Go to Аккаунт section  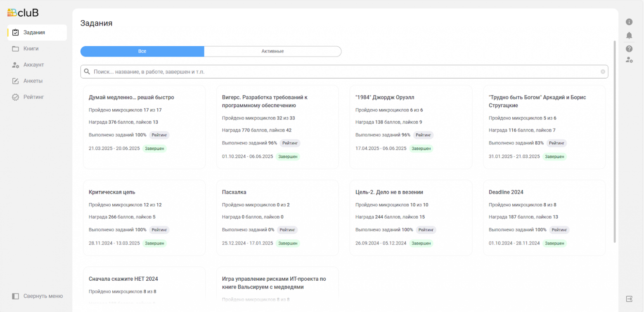click(33, 65)
